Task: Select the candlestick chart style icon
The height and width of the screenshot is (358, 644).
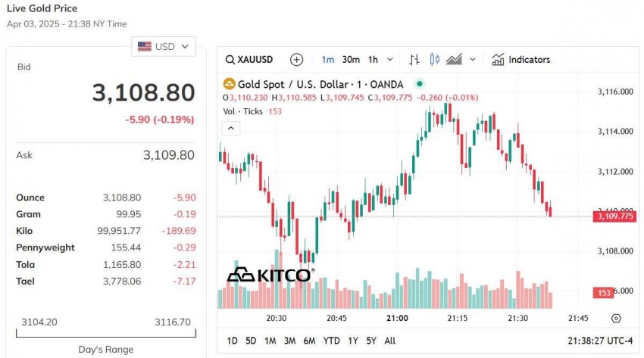Action: point(434,60)
